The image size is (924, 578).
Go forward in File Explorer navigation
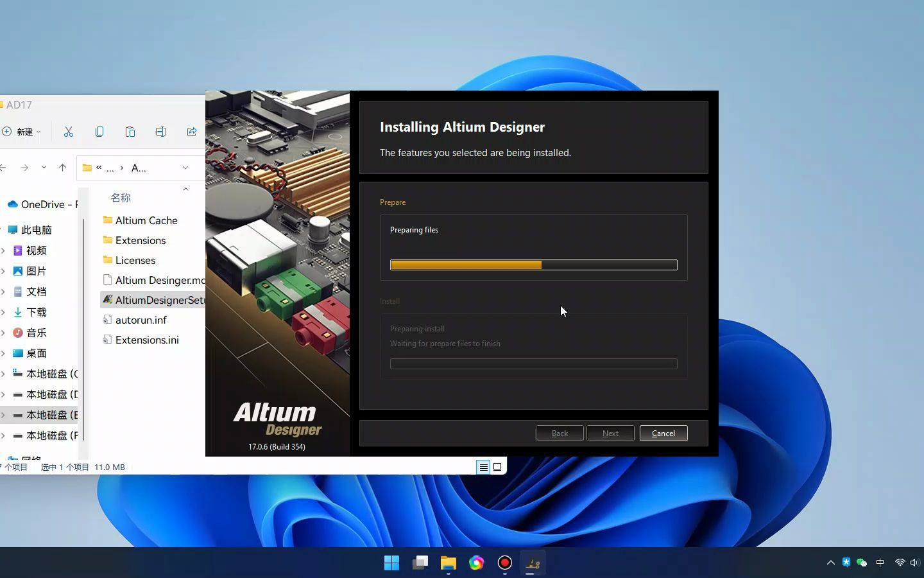click(x=24, y=168)
